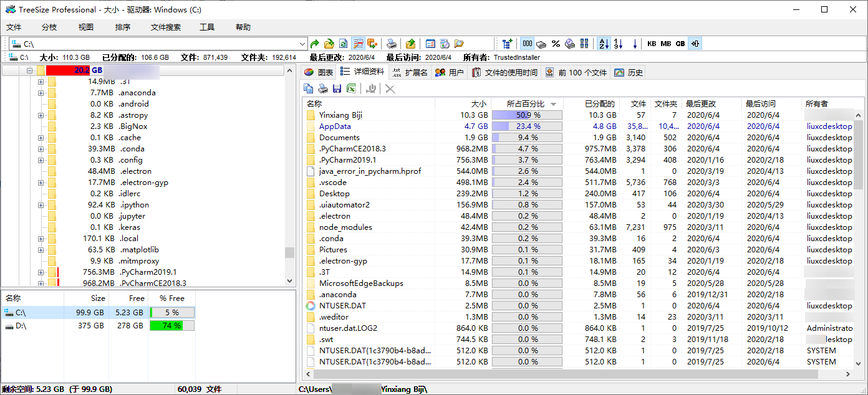Viewport: 868px width, 395px height.
Task: Open the 文件搜索 menu
Action: click(166, 27)
